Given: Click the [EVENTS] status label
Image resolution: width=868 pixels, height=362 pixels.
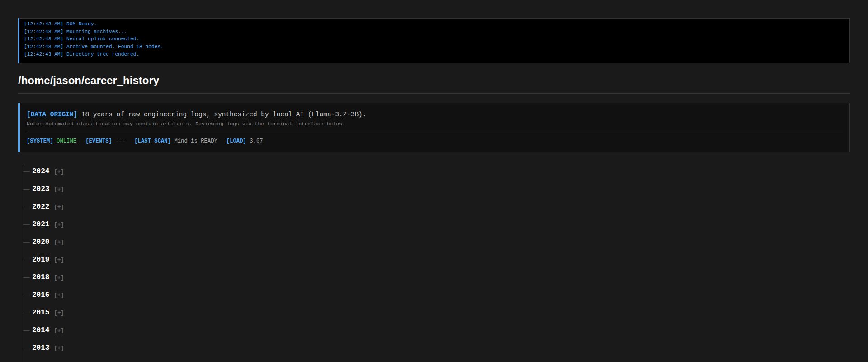Looking at the screenshot, I should [x=99, y=141].
